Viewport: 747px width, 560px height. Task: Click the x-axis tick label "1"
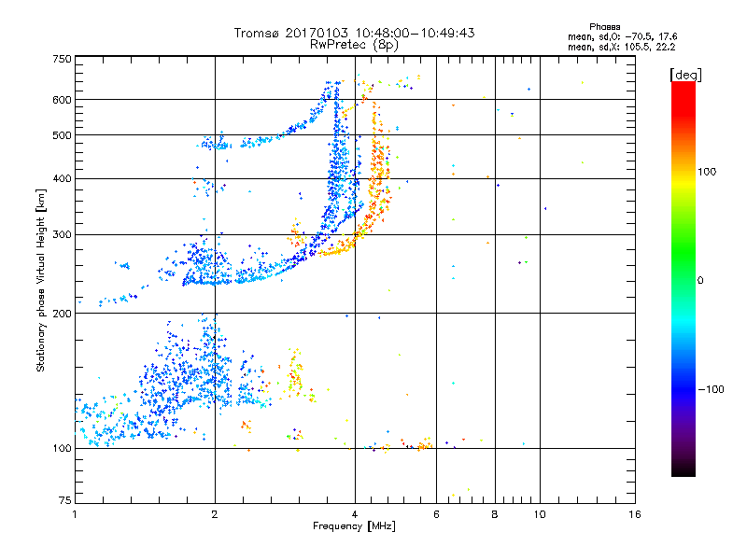(75, 514)
